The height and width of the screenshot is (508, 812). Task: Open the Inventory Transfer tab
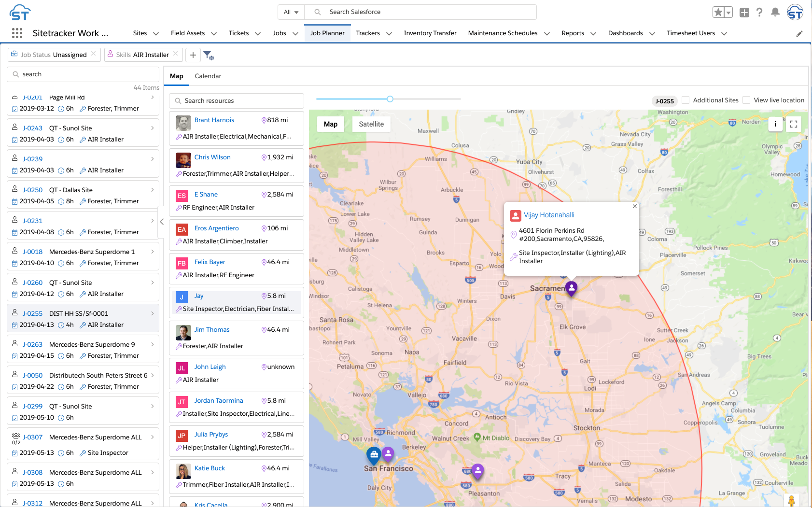[430, 33]
